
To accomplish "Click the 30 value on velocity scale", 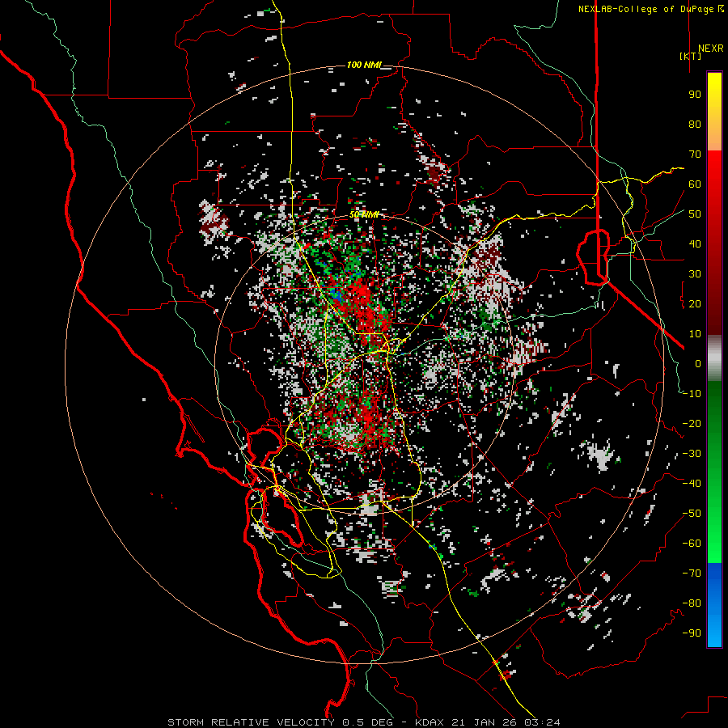I will click(695, 274).
